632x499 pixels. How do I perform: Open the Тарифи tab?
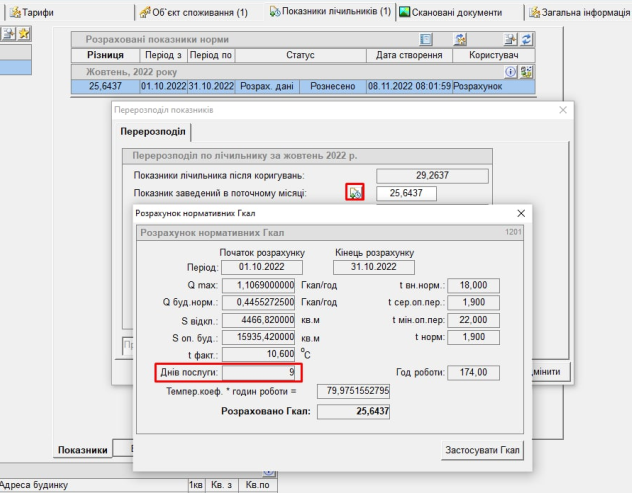[x=31, y=11]
